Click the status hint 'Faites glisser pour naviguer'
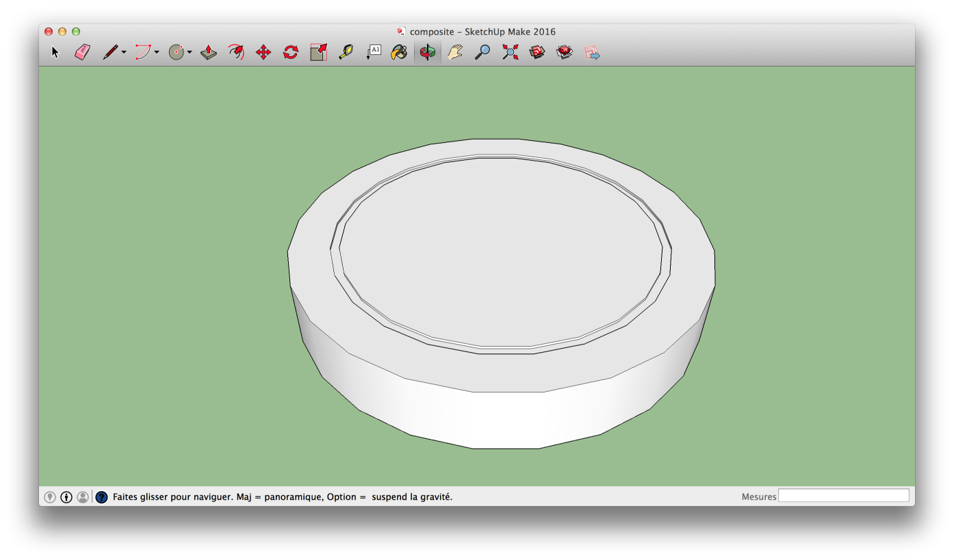Screen dimensions: 954x560 173,496
